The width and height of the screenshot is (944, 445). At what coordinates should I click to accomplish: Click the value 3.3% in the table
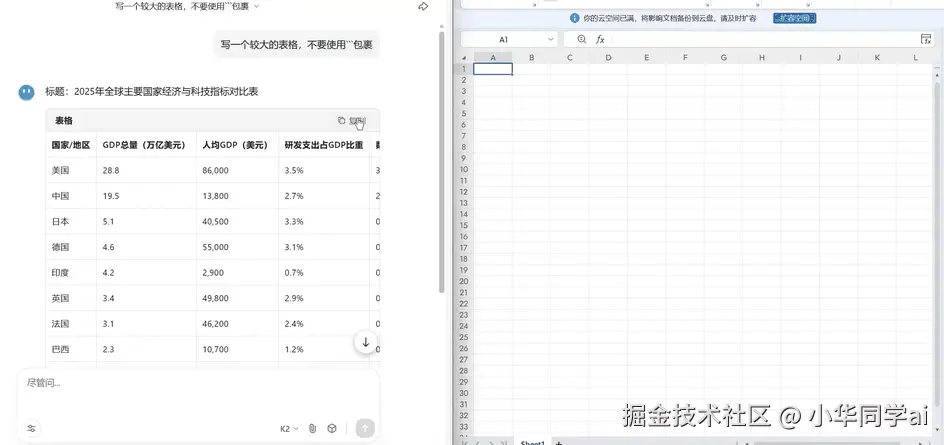click(x=294, y=222)
